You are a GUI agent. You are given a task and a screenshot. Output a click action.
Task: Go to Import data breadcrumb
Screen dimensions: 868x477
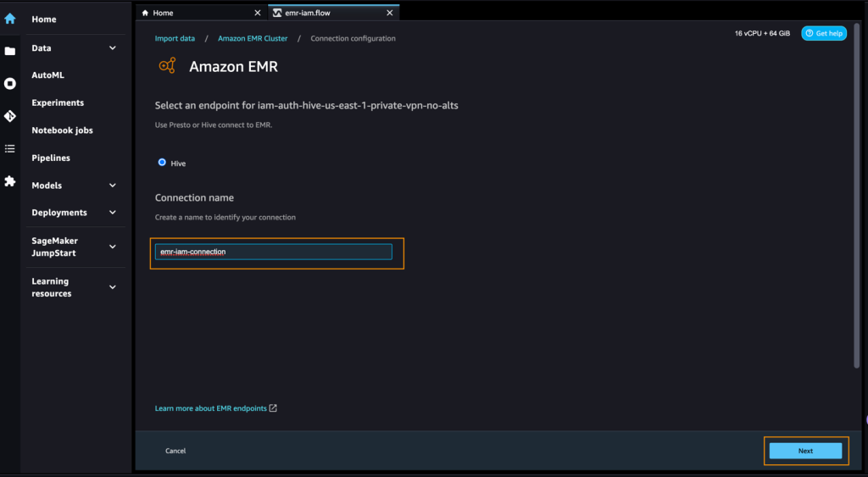click(x=175, y=38)
